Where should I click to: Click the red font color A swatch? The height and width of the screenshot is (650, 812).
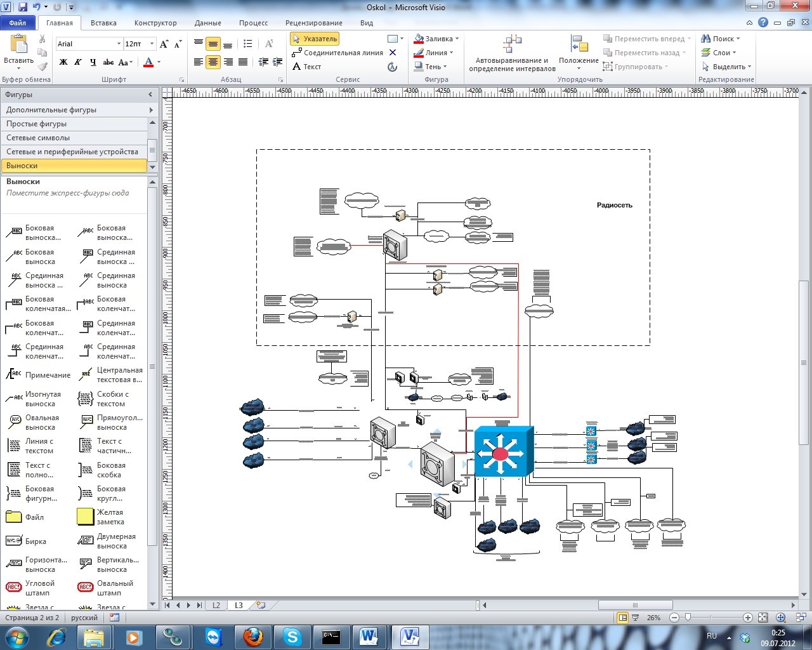coord(148,62)
